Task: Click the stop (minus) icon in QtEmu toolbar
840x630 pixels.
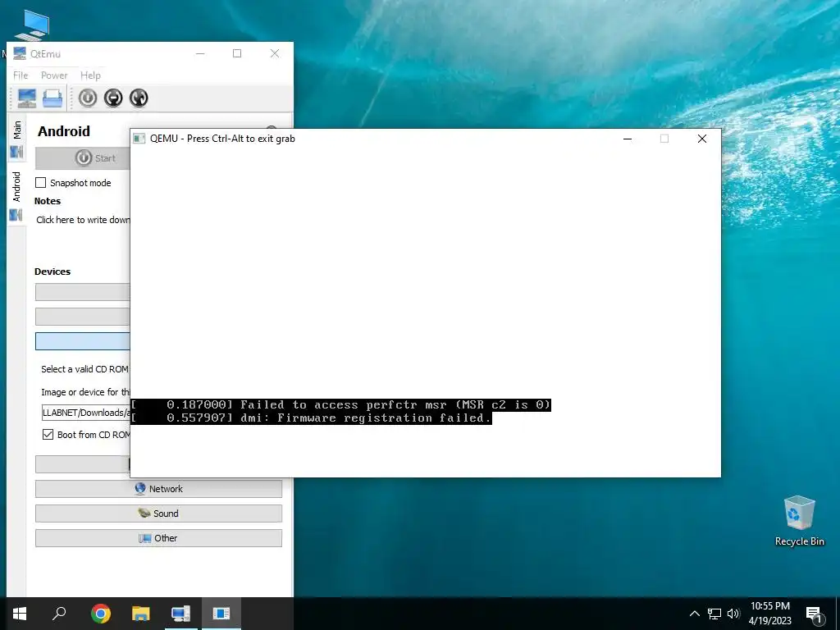Action: click(113, 98)
